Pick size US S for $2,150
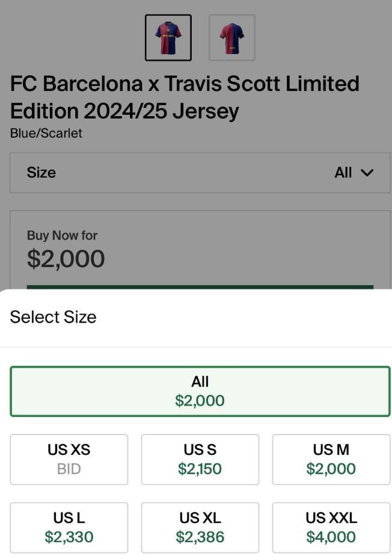Viewport: 392px width, 556px height. [x=200, y=459]
